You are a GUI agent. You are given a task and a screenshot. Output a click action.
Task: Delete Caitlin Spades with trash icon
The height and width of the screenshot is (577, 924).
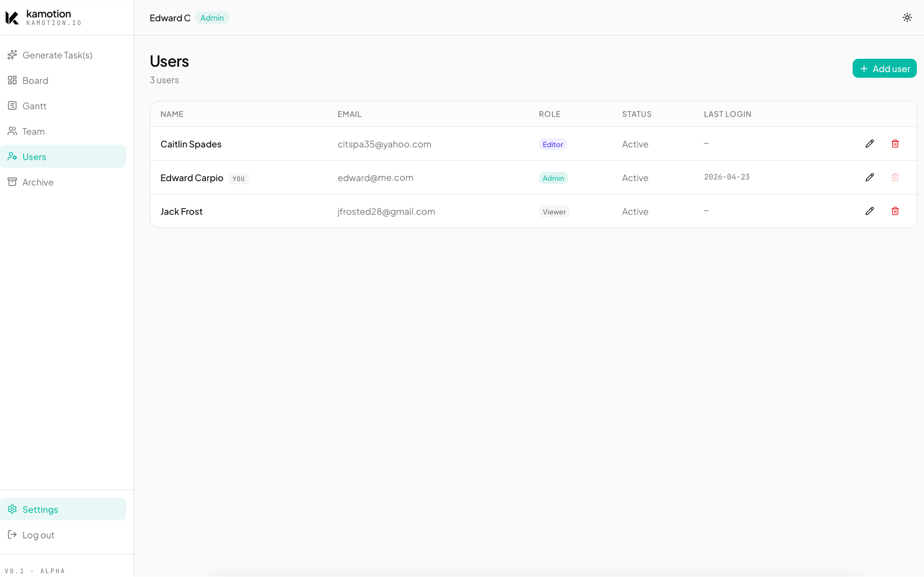tap(895, 144)
